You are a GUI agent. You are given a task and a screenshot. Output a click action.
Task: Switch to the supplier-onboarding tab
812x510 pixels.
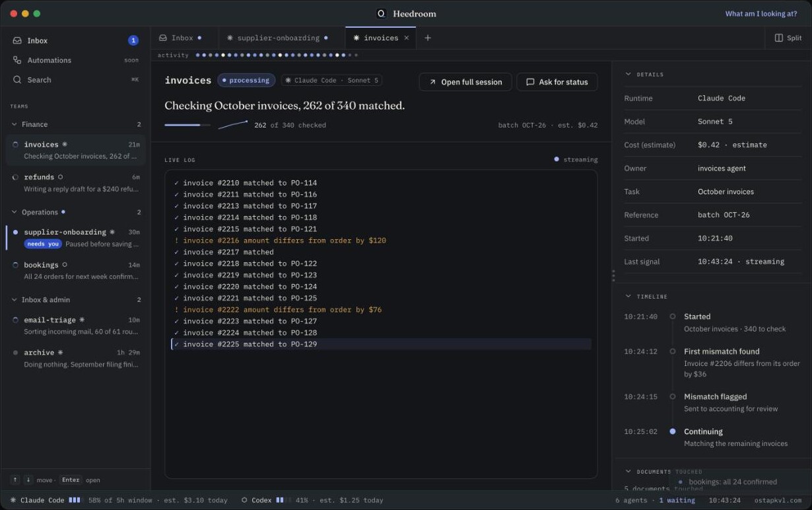pyautogui.click(x=281, y=38)
